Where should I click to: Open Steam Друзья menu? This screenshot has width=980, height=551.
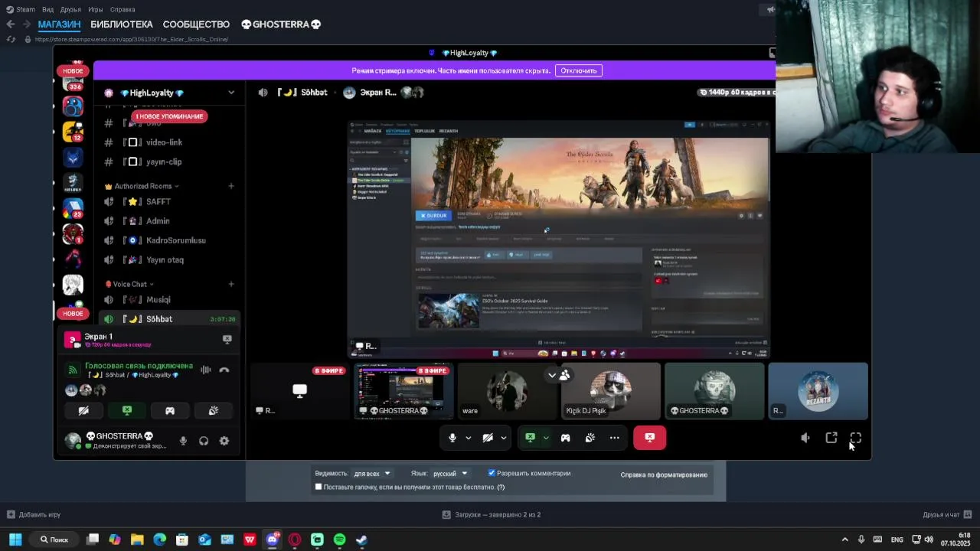(x=70, y=9)
